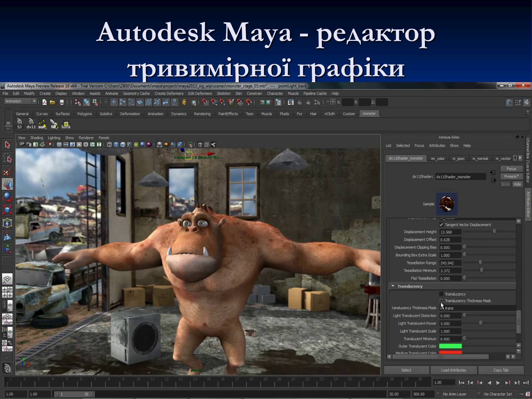Open the Skeleton menu
The image size is (532, 399).
coord(223,93)
